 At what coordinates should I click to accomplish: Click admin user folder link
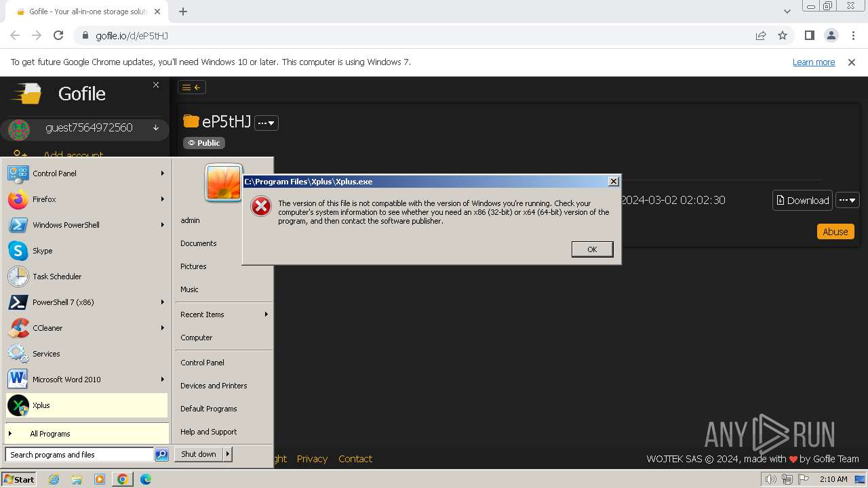pyautogui.click(x=190, y=220)
